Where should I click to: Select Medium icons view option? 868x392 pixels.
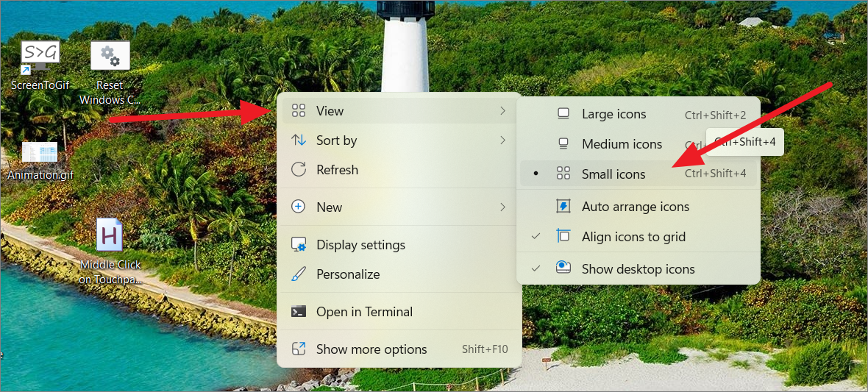638,144
